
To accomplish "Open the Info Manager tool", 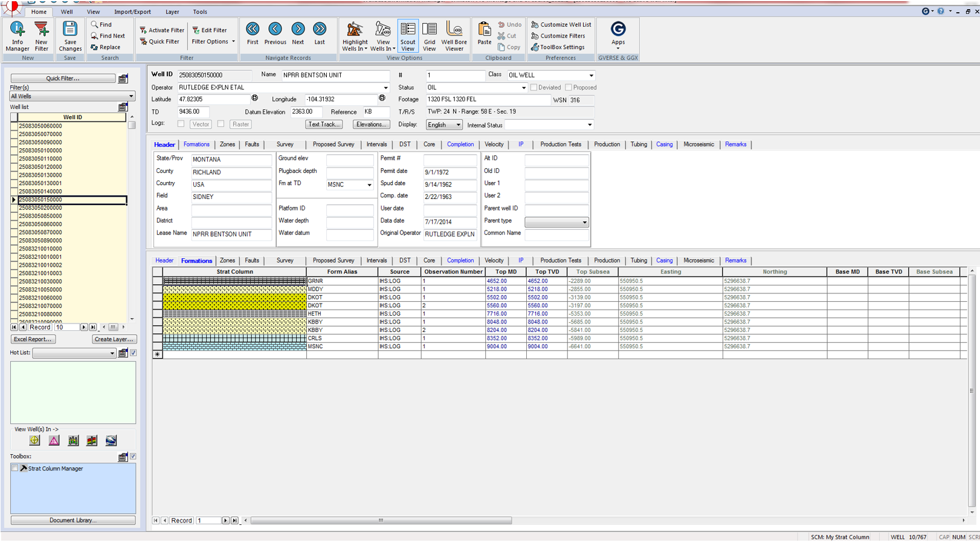I will pyautogui.click(x=17, y=36).
